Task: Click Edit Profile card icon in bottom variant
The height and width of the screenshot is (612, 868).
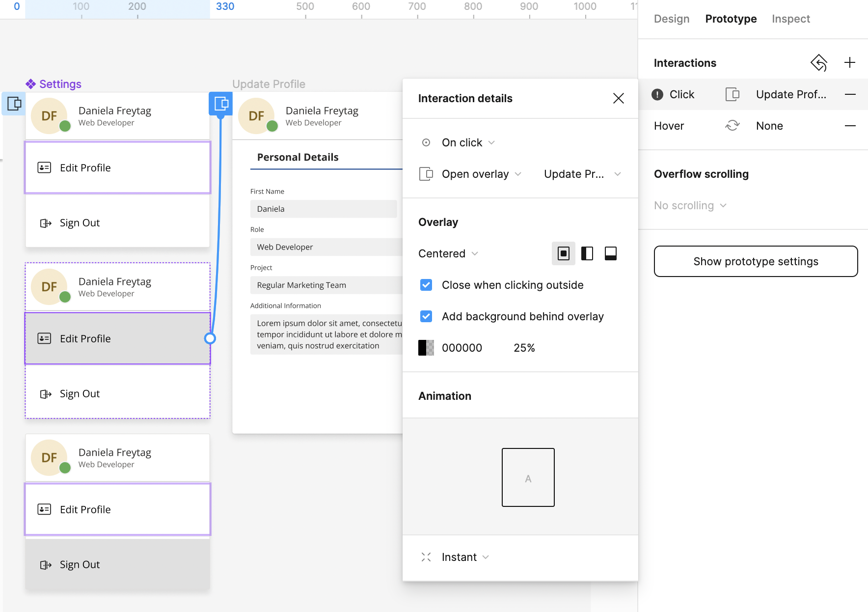Action: click(44, 509)
